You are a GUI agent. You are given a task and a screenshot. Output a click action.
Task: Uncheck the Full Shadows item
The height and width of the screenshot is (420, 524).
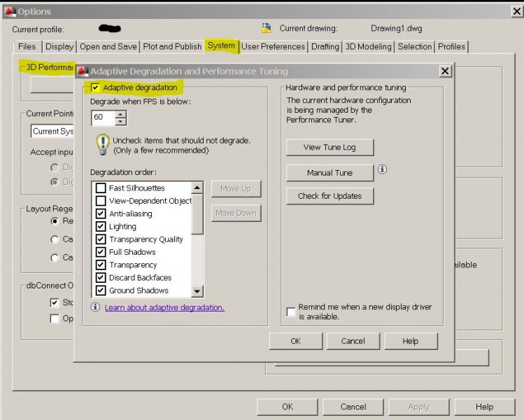click(101, 252)
